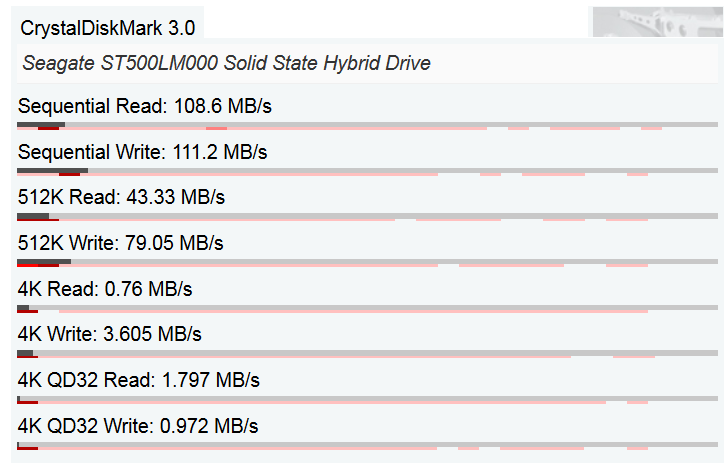Click the 512K Write result bar
This screenshot has height=464, width=727.
pos(367,262)
